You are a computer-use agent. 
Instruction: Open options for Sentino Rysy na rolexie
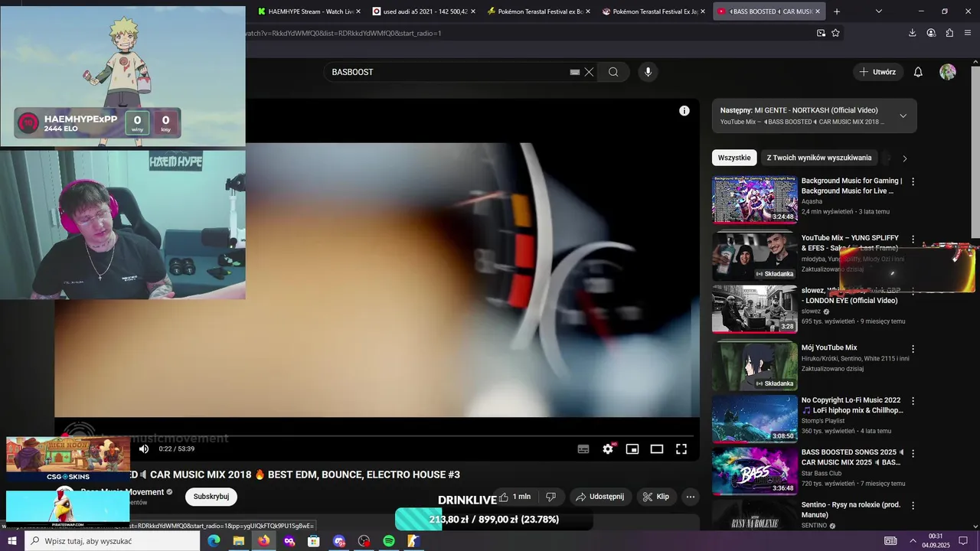[912, 506]
